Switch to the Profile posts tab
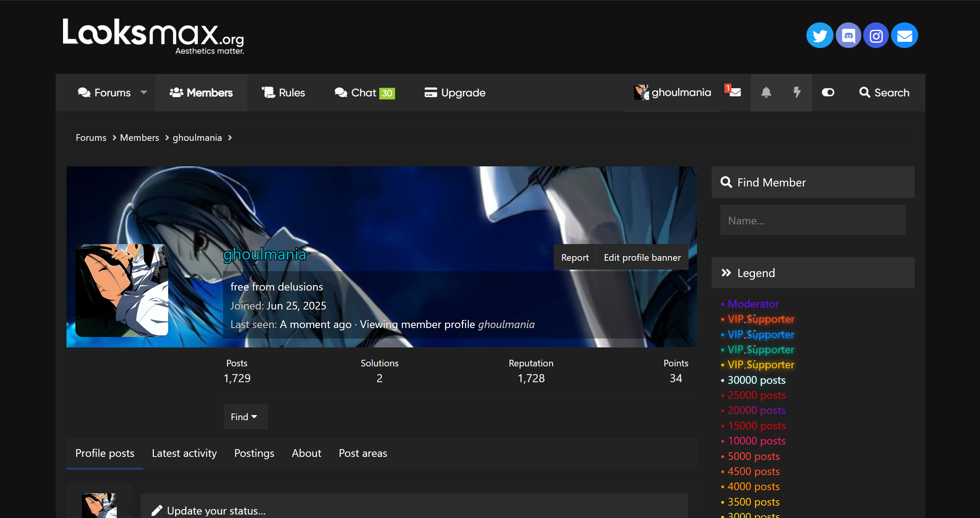This screenshot has height=518, width=980. click(105, 453)
